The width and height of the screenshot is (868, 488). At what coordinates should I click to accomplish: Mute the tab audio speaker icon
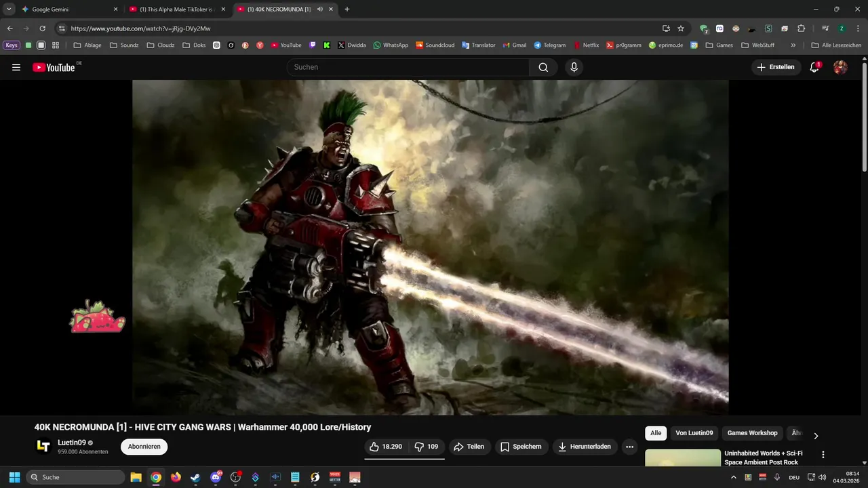(319, 9)
